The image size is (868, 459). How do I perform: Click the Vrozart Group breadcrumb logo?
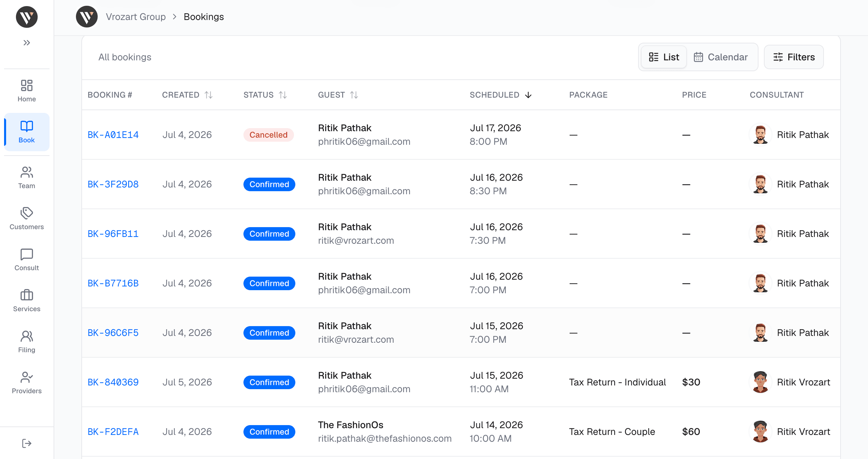[x=87, y=17]
